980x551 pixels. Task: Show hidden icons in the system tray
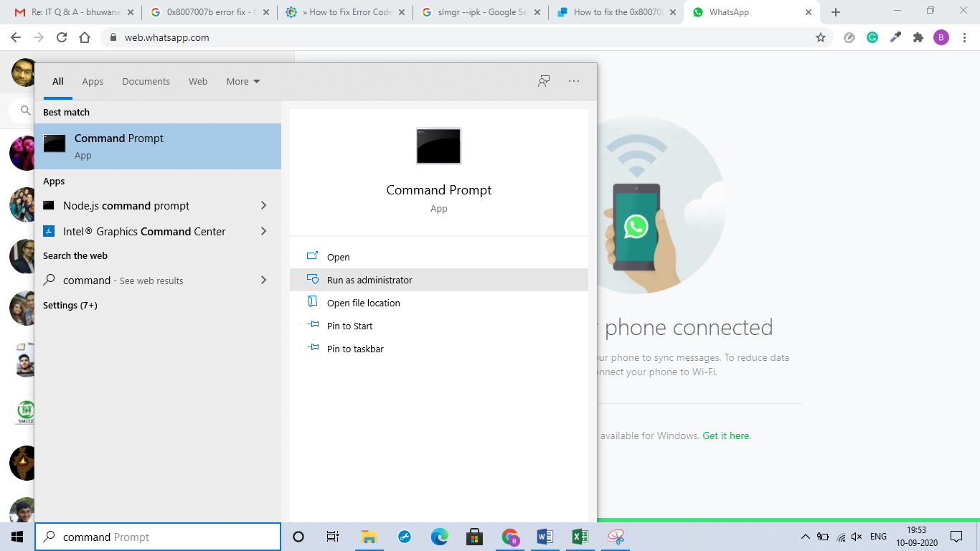(x=805, y=536)
